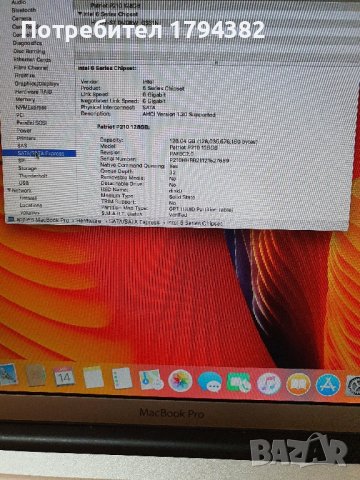This screenshot has width=360, height=480.
Task: Select Thunderbolt in sidebar
Action: [33, 176]
